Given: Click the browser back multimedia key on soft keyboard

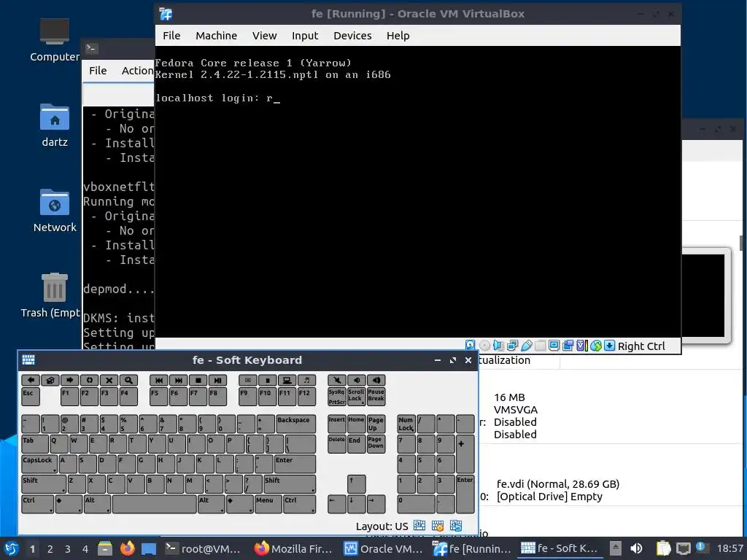Looking at the screenshot, I should click(31, 380).
